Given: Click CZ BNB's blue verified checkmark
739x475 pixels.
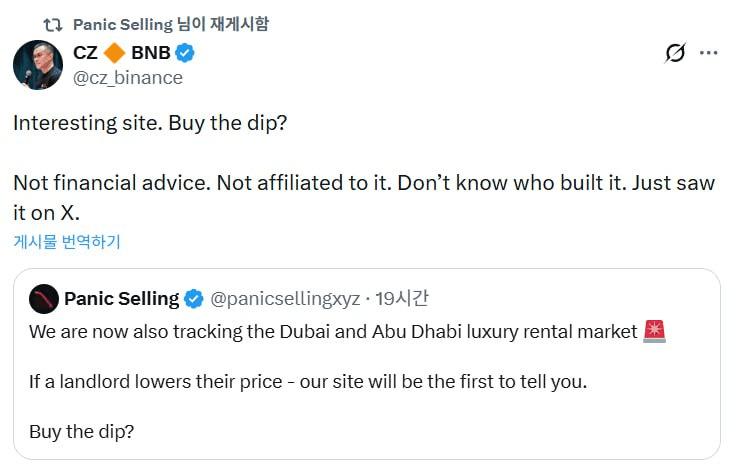Looking at the screenshot, I should tap(185, 54).
